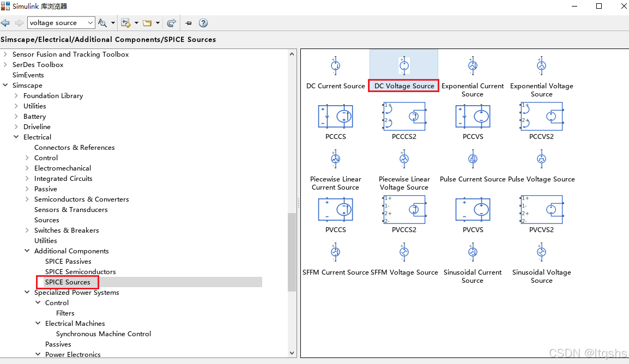The width and height of the screenshot is (629, 364).
Task: Open the folder dropdown arrow
Action: coord(158,23)
